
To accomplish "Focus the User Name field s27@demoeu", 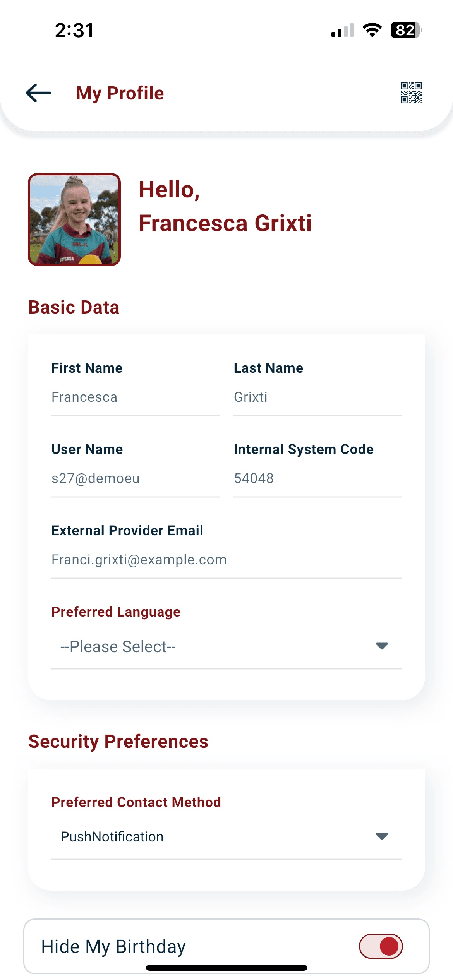I will [135, 479].
